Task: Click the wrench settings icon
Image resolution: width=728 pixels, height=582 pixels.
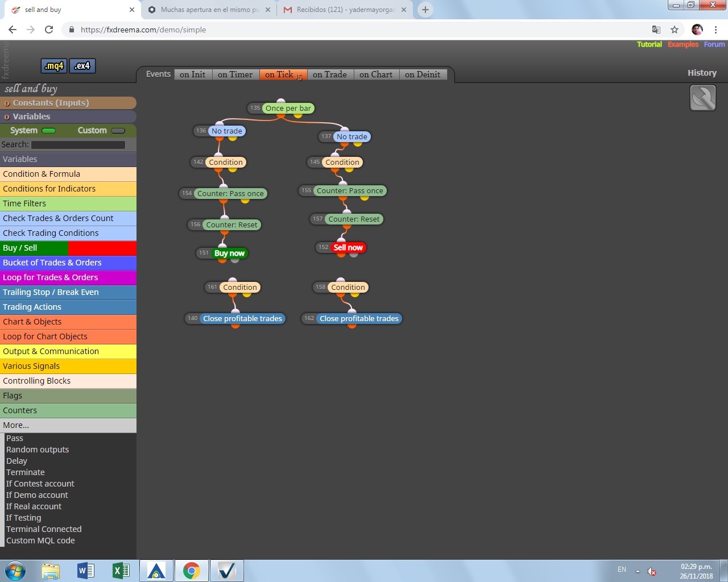Action: [x=702, y=98]
